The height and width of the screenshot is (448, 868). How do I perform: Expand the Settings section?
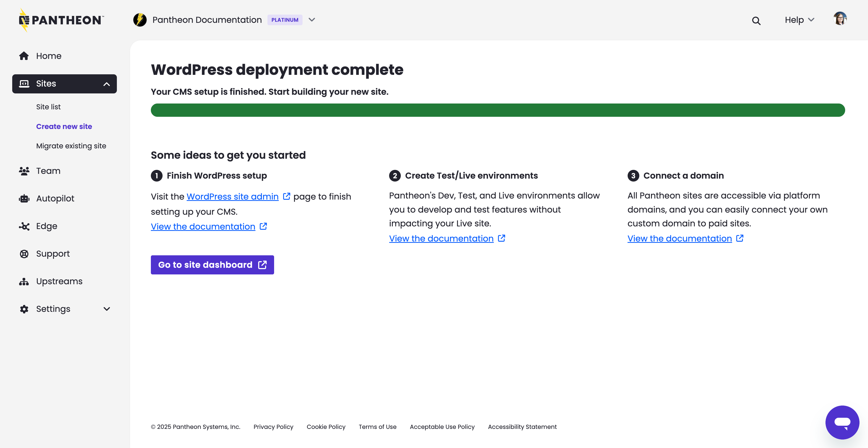coord(107,309)
